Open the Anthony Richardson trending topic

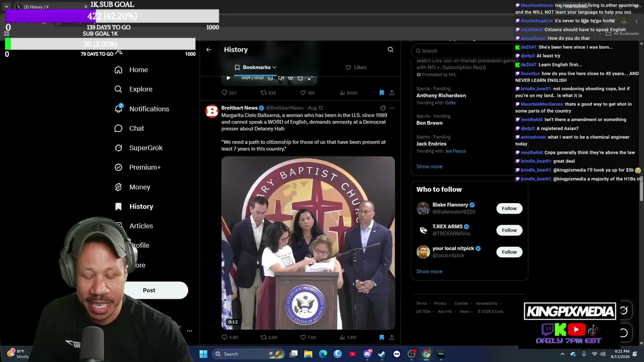click(441, 96)
